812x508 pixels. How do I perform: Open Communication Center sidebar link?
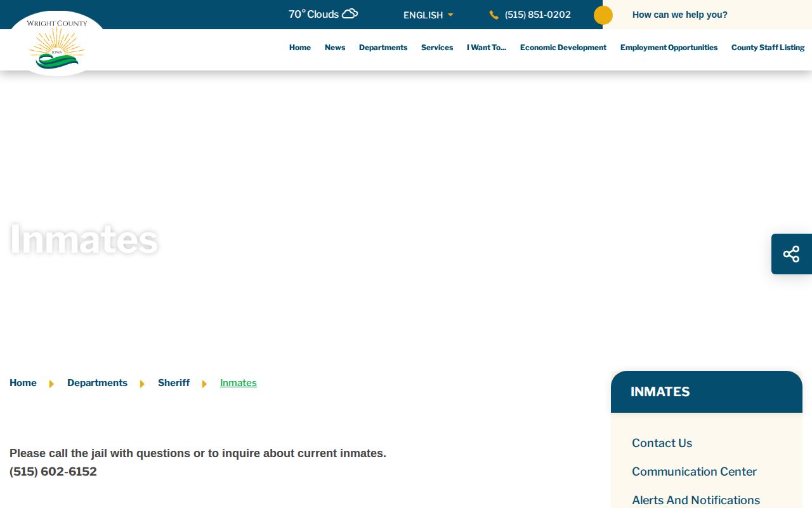click(x=694, y=472)
